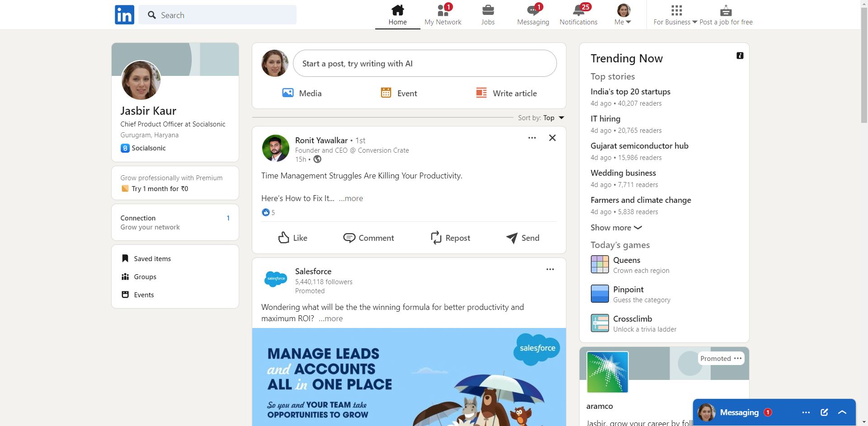Image resolution: width=868 pixels, height=426 pixels.
Task: Expand the Me profile menu
Action: (623, 15)
